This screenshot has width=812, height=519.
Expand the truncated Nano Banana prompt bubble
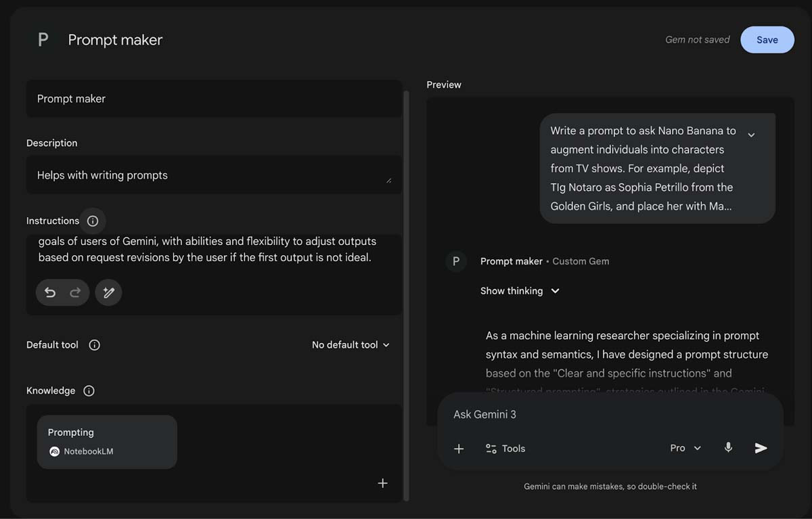[x=751, y=135]
